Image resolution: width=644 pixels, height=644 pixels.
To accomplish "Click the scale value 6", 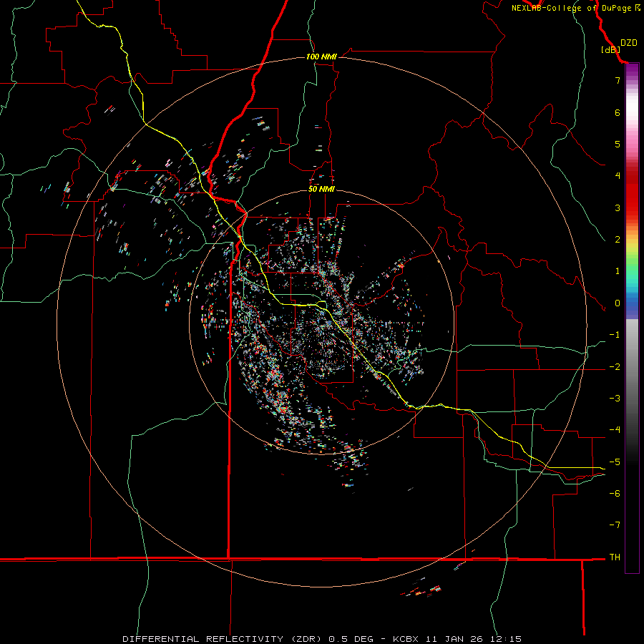I will [618, 112].
